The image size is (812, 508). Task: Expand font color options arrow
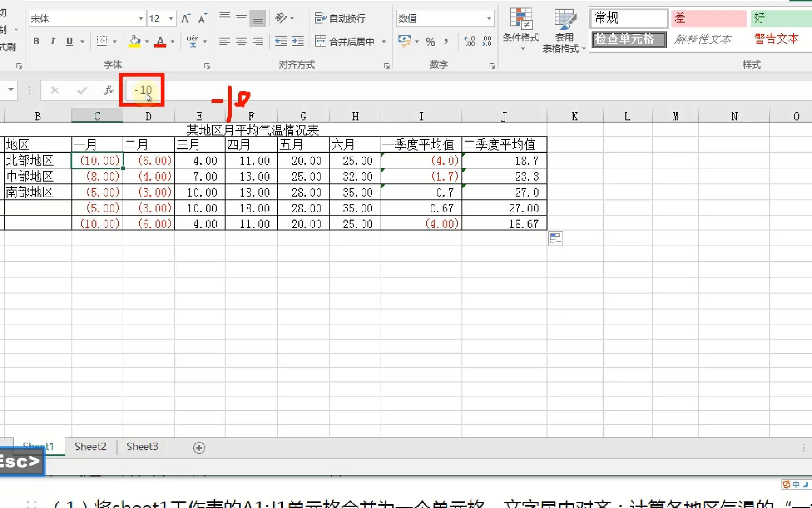(x=172, y=41)
